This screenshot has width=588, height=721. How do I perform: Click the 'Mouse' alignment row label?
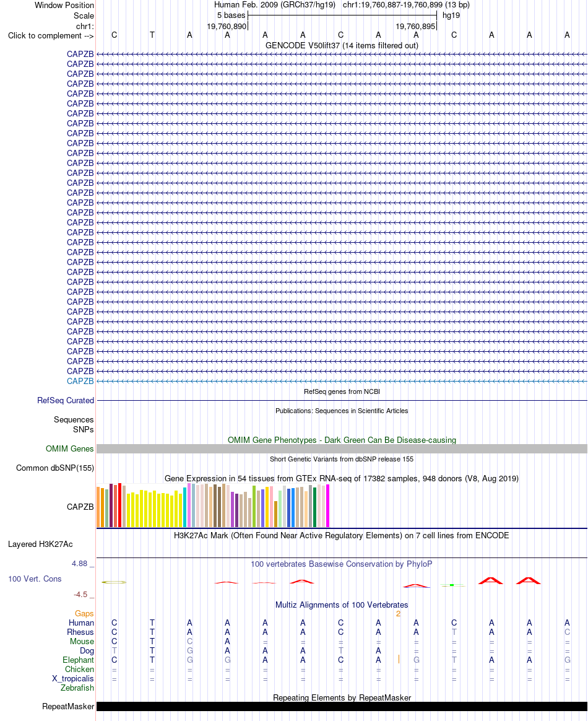click(82, 642)
